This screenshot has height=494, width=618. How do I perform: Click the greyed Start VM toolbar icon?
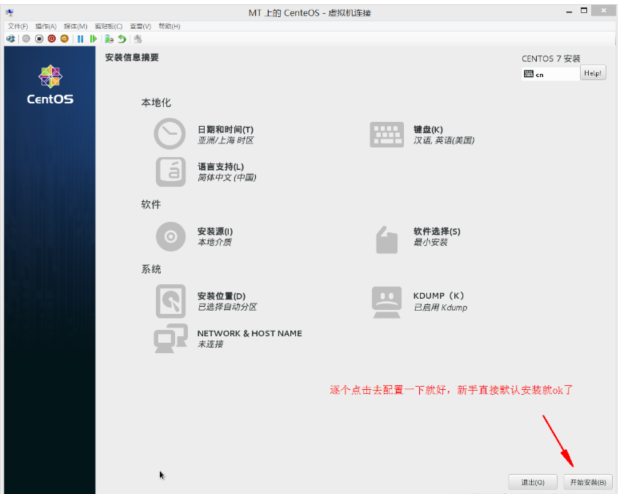click(x=26, y=39)
